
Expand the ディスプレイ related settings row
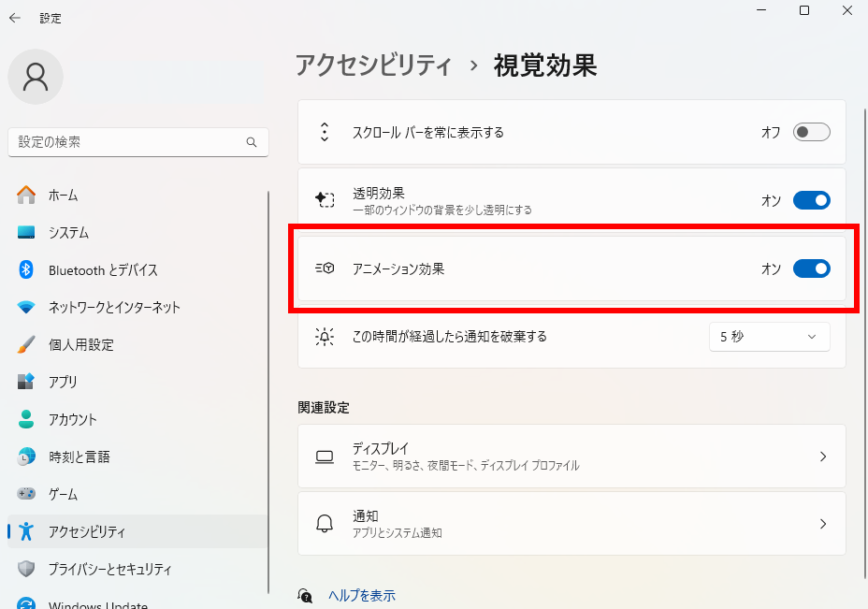coord(572,457)
